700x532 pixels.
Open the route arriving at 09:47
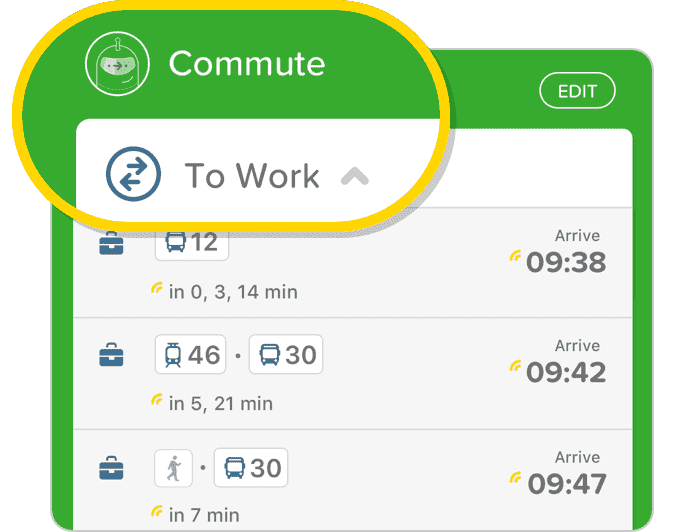(353, 481)
